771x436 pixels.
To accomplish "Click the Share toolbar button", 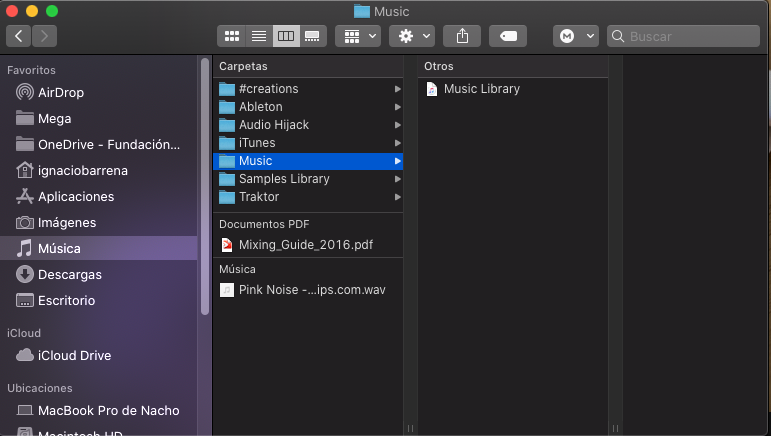I will [462, 36].
